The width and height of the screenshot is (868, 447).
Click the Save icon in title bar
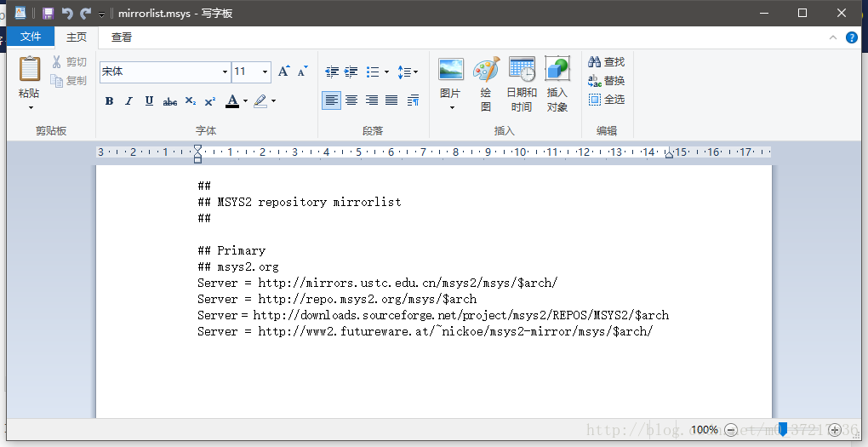click(x=49, y=14)
